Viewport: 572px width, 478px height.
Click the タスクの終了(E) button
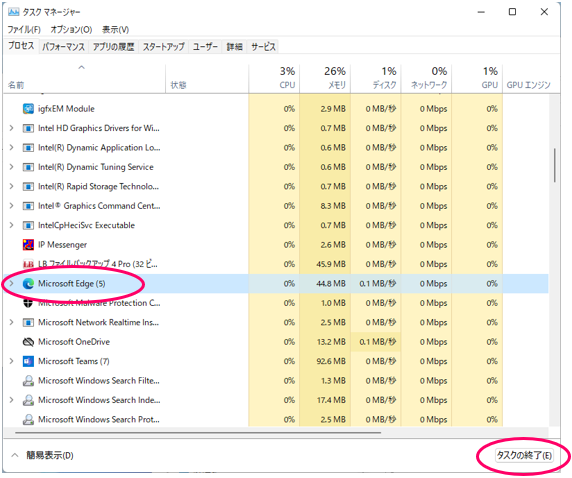(524, 455)
